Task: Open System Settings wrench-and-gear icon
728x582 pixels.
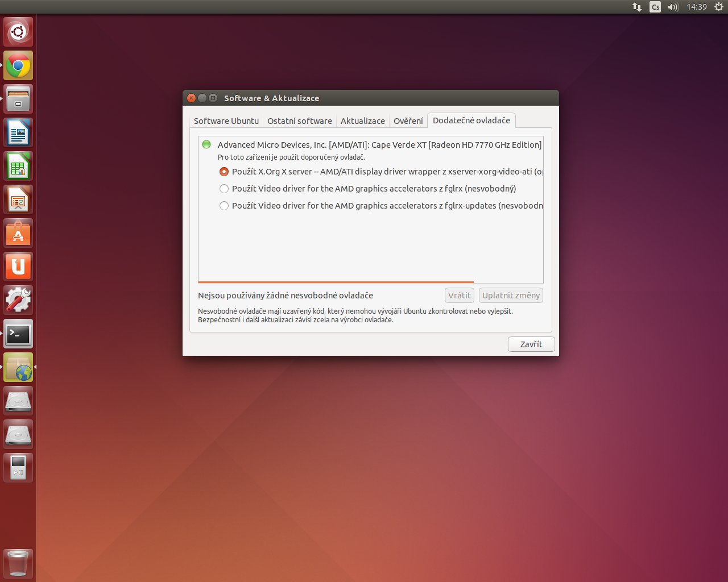Action: pyautogui.click(x=18, y=300)
